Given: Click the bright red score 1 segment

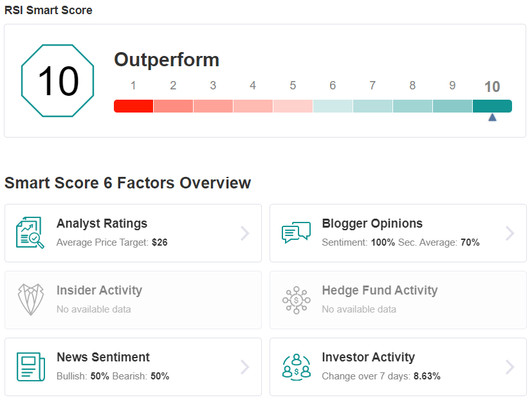Looking at the screenshot, I should (133, 106).
